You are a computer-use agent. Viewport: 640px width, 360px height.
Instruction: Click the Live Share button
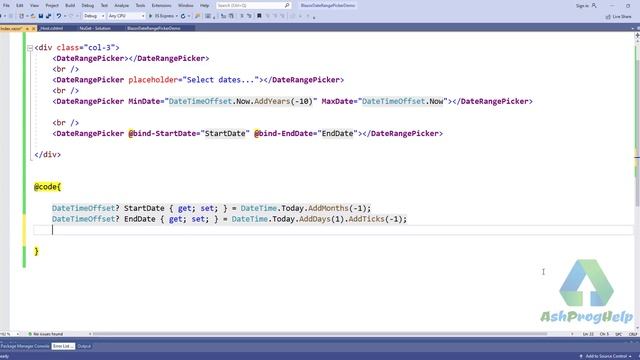point(618,16)
